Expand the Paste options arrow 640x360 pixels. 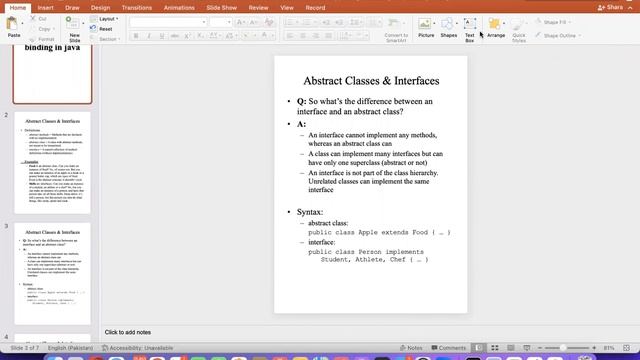[22, 23]
